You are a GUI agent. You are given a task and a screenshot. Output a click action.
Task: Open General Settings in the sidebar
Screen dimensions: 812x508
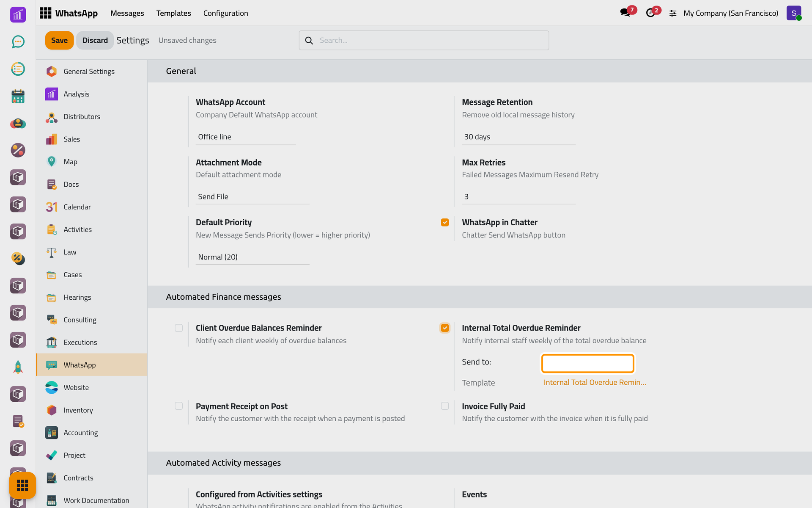[x=92, y=72]
